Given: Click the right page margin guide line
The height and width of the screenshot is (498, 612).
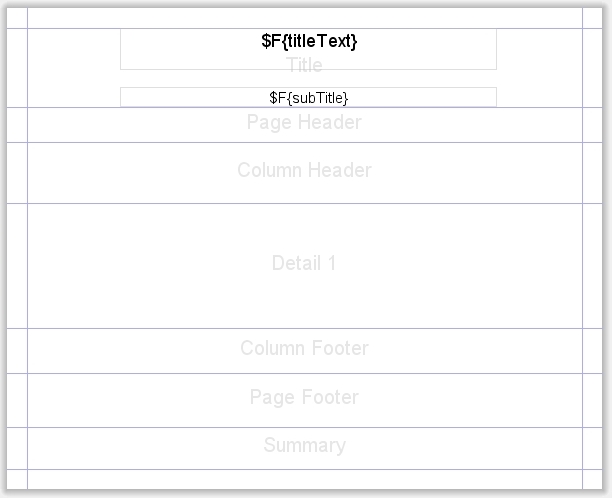Looking at the screenshot, I should tap(582, 250).
